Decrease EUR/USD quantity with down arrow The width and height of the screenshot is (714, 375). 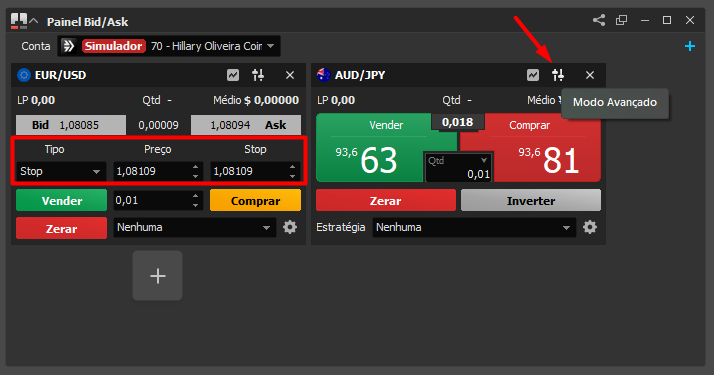click(195, 205)
